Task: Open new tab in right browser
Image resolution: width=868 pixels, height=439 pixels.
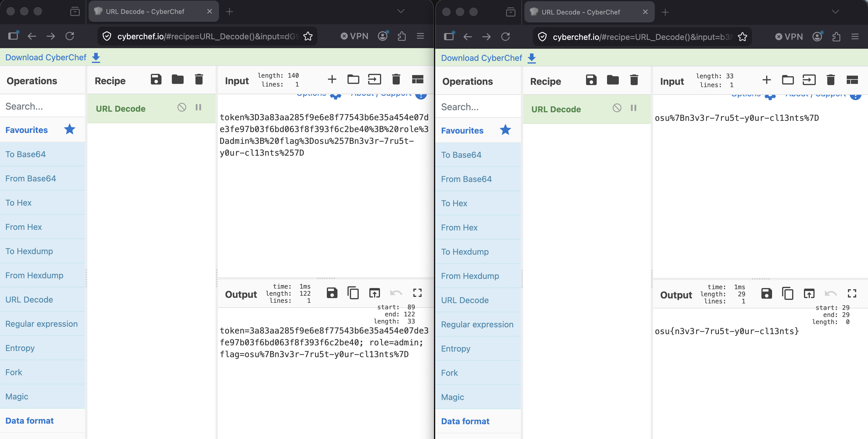Action: pyautogui.click(x=665, y=12)
